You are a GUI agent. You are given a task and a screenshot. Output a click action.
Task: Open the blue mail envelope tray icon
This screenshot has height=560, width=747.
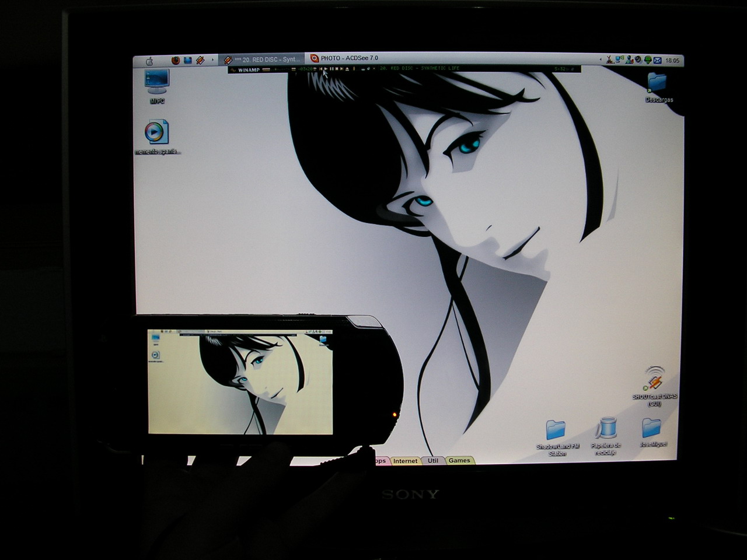pyautogui.click(x=658, y=60)
